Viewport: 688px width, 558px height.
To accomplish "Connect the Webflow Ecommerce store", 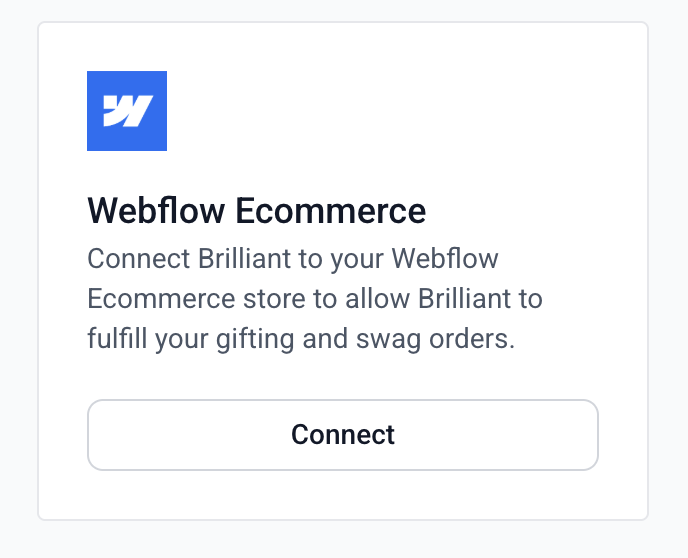I will (343, 435).
